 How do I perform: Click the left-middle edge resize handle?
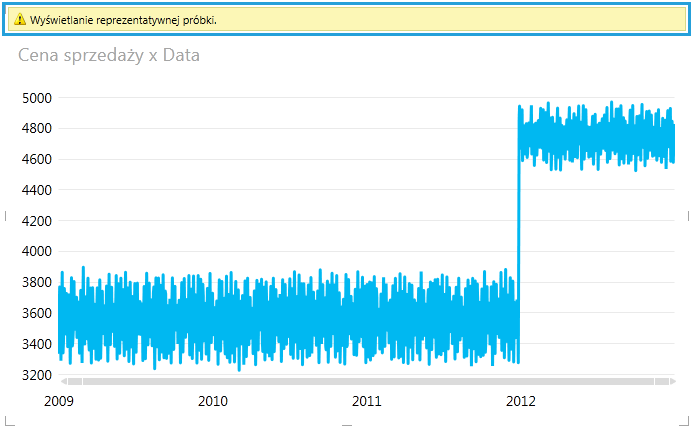(x=5, y=215)
